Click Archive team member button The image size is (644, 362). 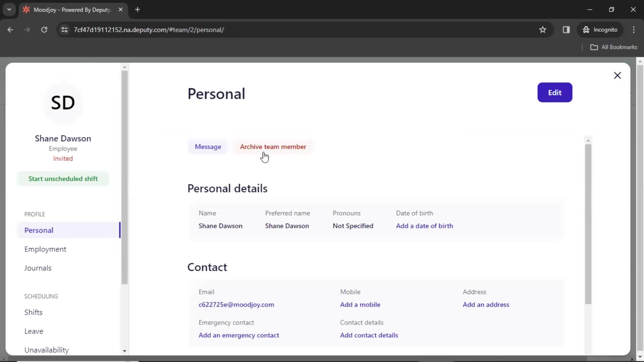pos(273,146)
